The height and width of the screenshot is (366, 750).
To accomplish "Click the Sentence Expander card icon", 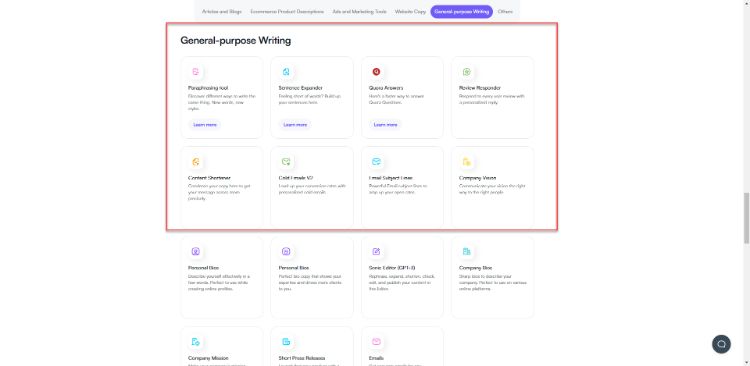I will 286,72.
